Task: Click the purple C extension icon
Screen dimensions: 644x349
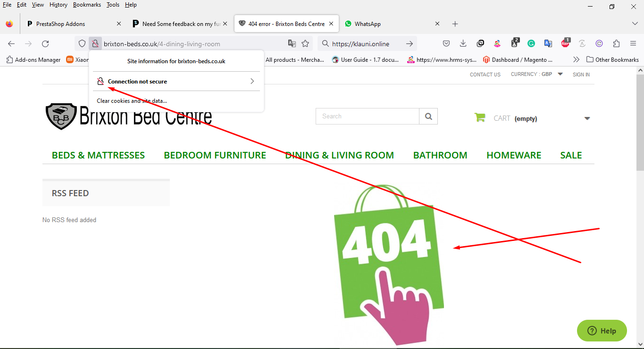Action: pos(599,44)
